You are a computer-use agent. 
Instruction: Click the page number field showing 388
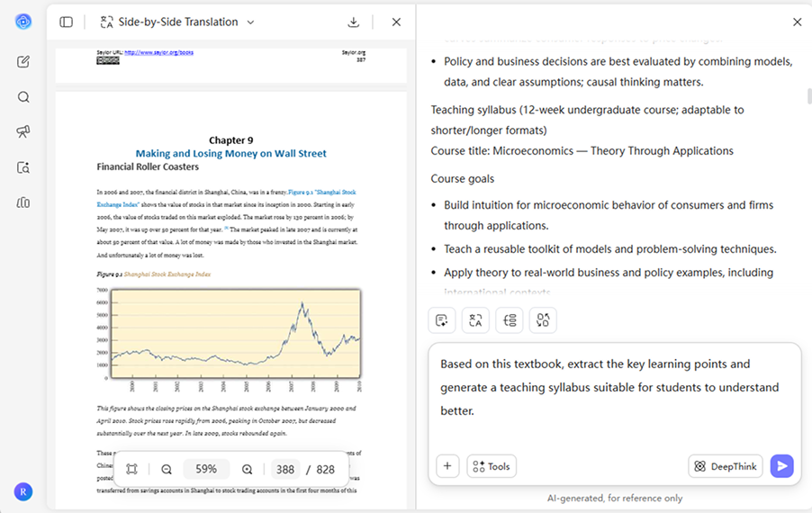(286, 469)
